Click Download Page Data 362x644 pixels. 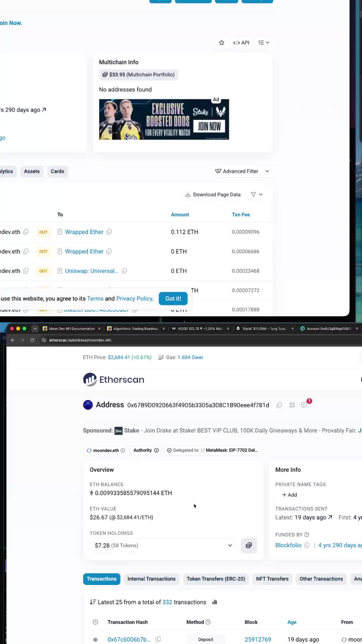click(213, 195)
